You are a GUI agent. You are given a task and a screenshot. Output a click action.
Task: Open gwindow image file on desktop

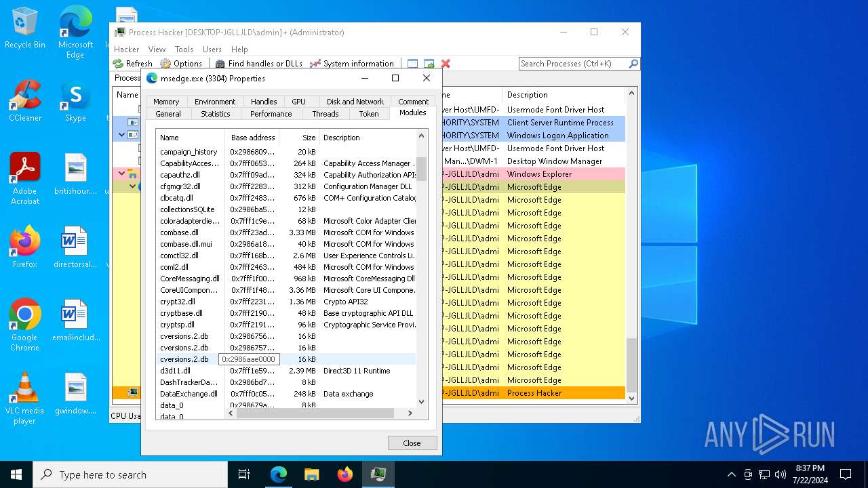(75, 394)
